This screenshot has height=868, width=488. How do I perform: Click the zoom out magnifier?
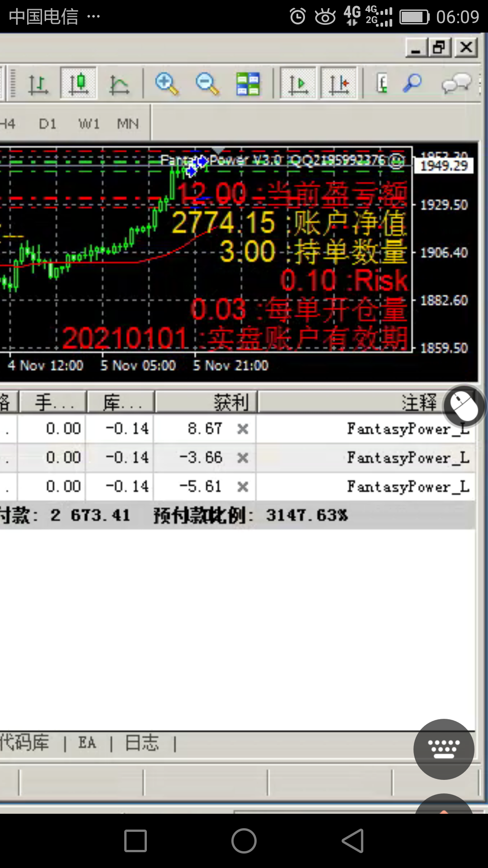pyautogui.click(x=207, y=84)
